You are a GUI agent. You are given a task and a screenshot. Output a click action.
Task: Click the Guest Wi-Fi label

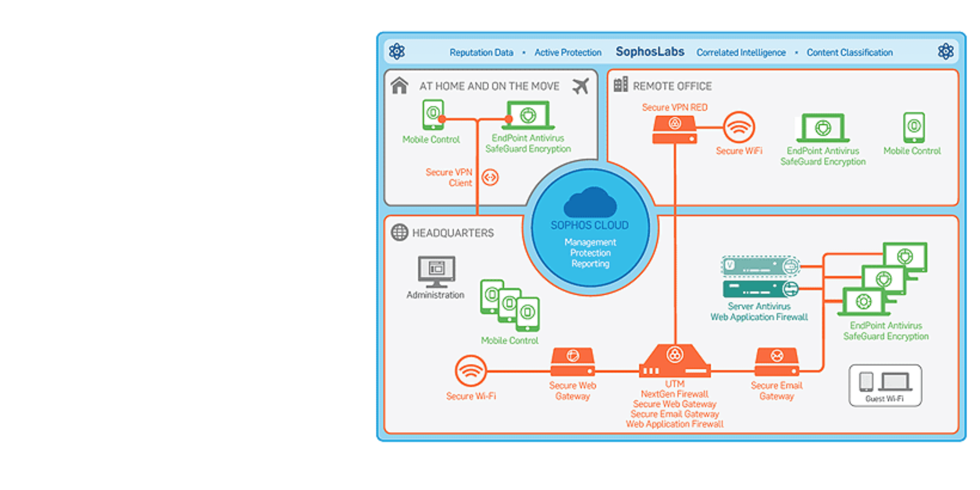pos(885,399)
